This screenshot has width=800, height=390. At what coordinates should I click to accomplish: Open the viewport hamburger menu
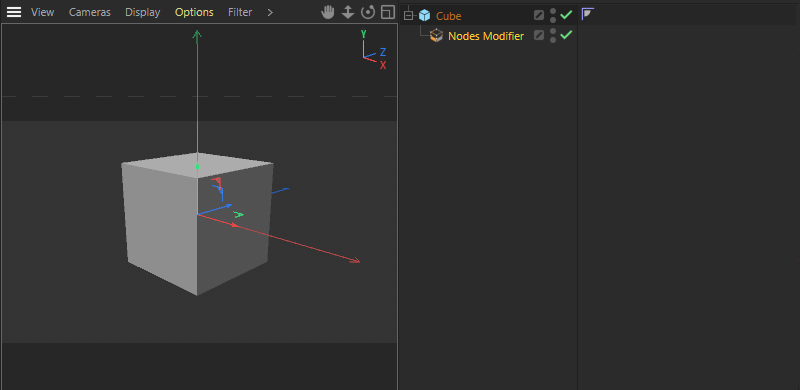(x=14, y=12)
